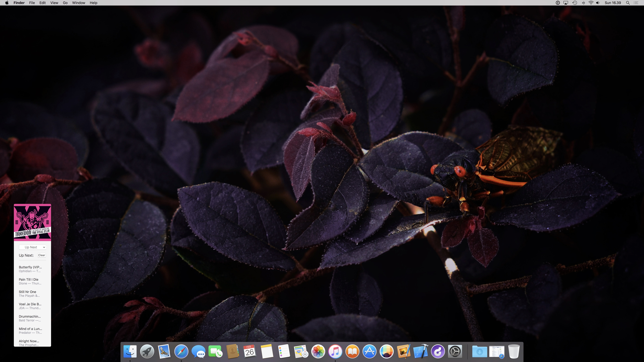The image size is (644, 362).
Task: Open iTunes from the Dock
Action: point(335,351)
